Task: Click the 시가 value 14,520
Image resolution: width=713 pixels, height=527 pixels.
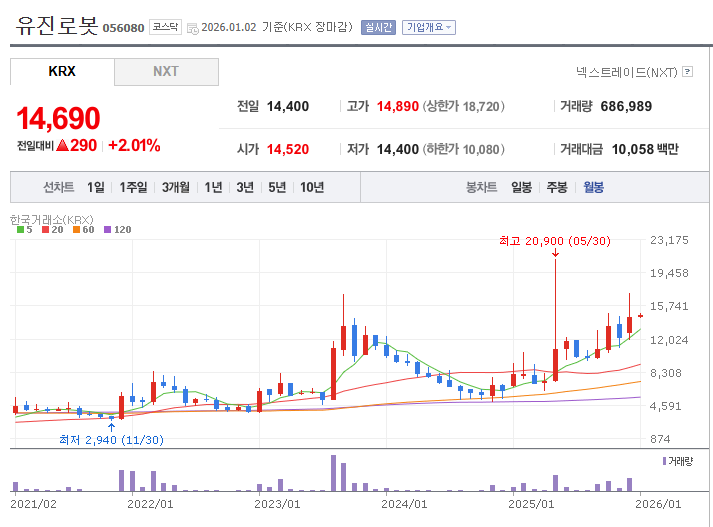Action: point(287,149)
